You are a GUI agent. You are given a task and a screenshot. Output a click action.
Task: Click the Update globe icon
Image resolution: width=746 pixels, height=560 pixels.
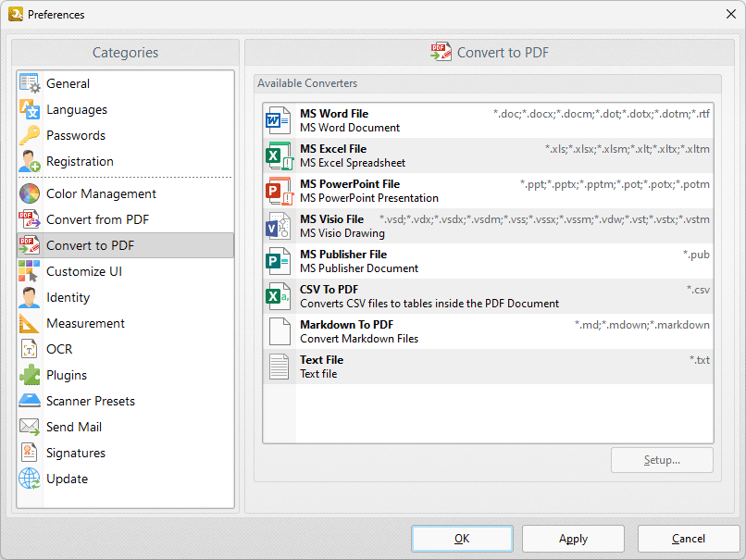pos(30,479)
